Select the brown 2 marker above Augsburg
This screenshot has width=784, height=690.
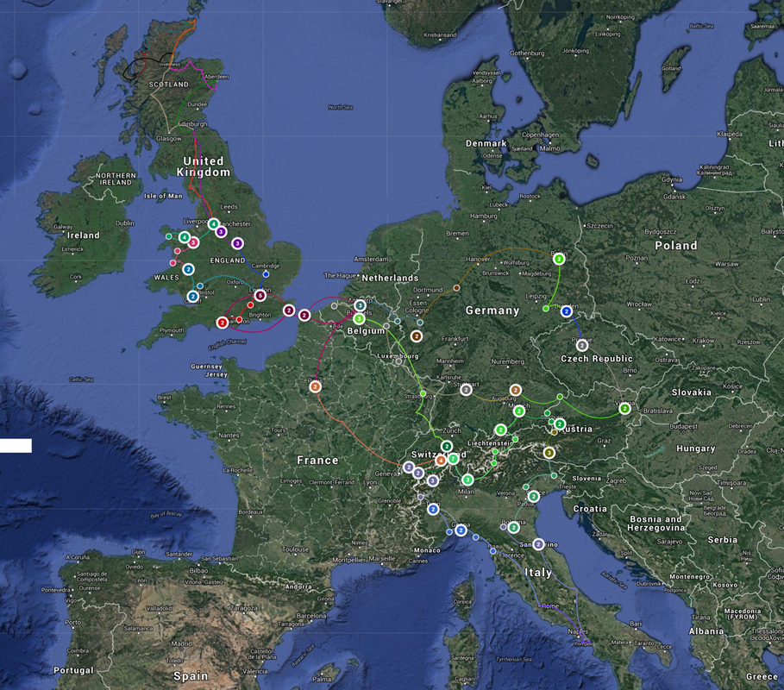(x=516, y=390)
